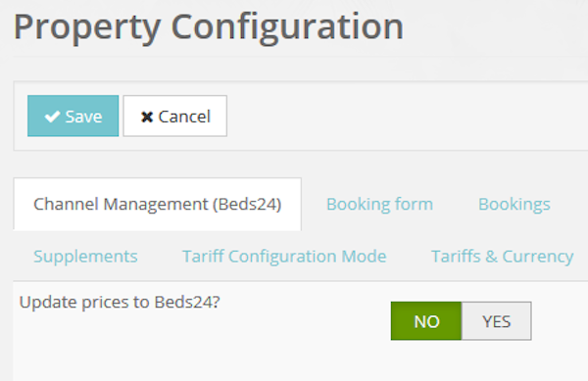
Task: Click the checkmark icon on Save
Action: [x=52, y=117]
